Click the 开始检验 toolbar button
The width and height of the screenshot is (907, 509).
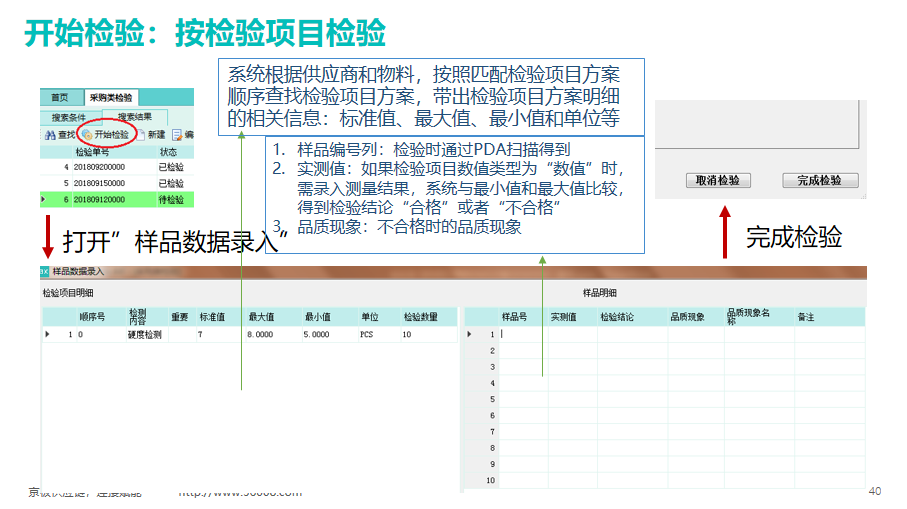[106, 135]
